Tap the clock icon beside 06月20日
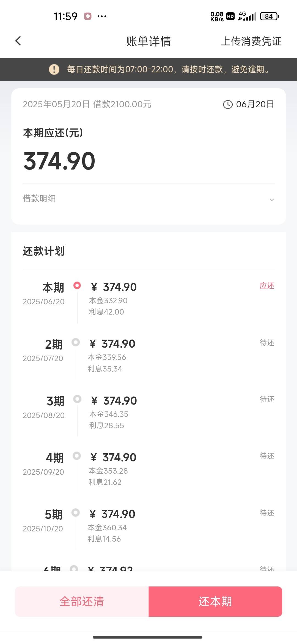Screen dimensions: 297x644 227,104
